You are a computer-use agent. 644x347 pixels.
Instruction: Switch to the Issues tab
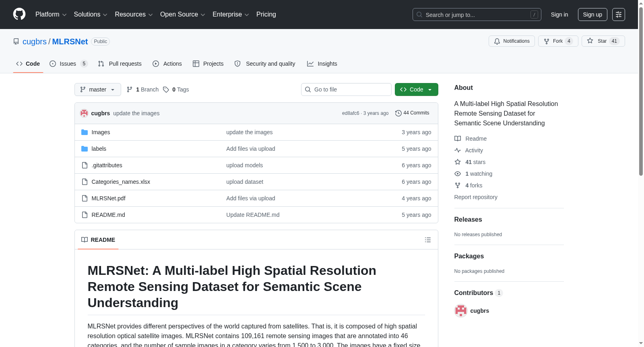(68, 64)
